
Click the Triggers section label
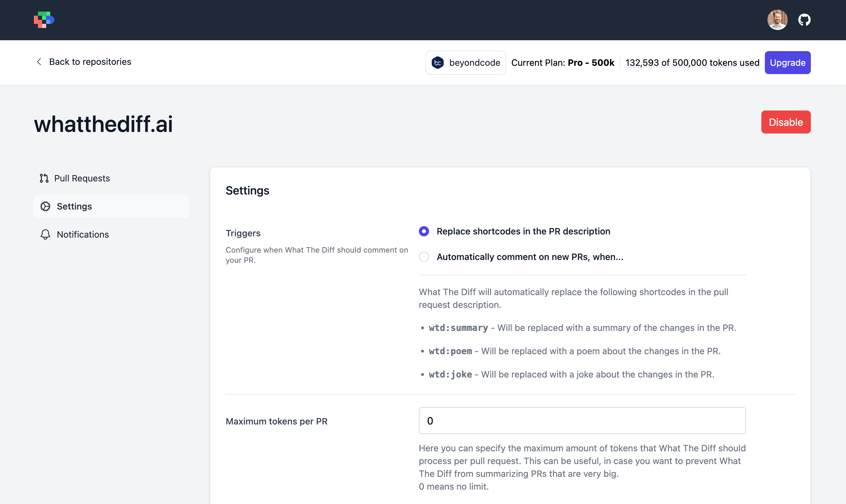243,233
